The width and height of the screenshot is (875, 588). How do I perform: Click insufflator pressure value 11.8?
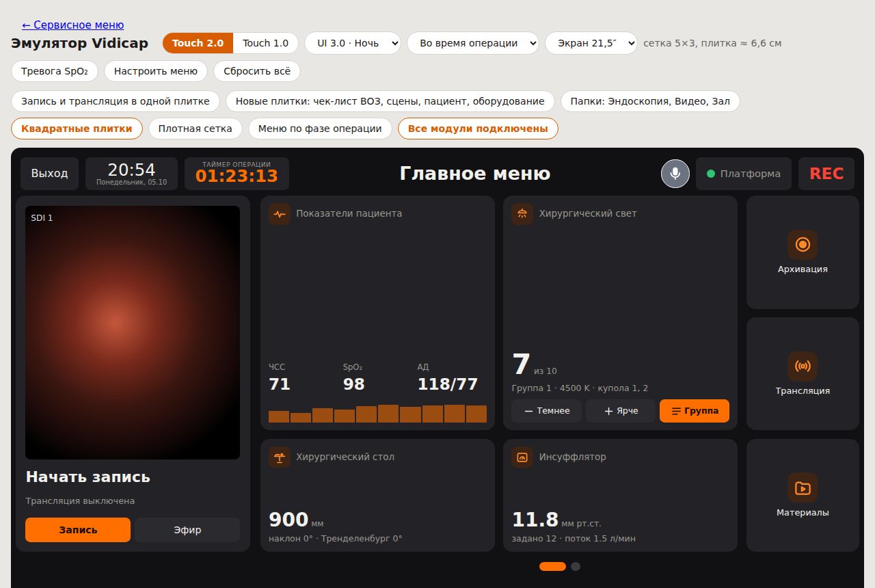coord(535,520)
